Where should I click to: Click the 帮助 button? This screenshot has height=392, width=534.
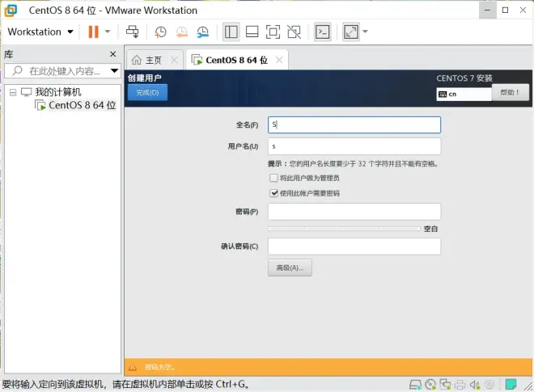(511, 93)
